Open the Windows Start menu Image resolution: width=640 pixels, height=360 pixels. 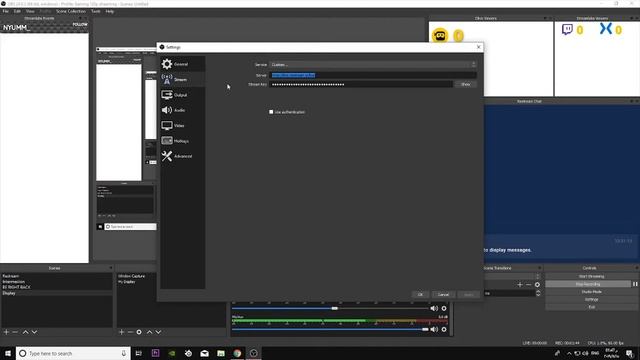point(8,353)
